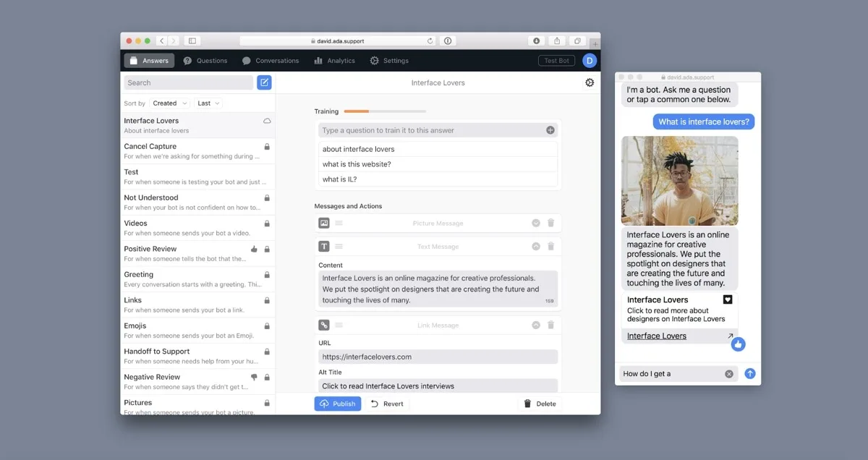Open the answer settings gear icon

[590, 82]
